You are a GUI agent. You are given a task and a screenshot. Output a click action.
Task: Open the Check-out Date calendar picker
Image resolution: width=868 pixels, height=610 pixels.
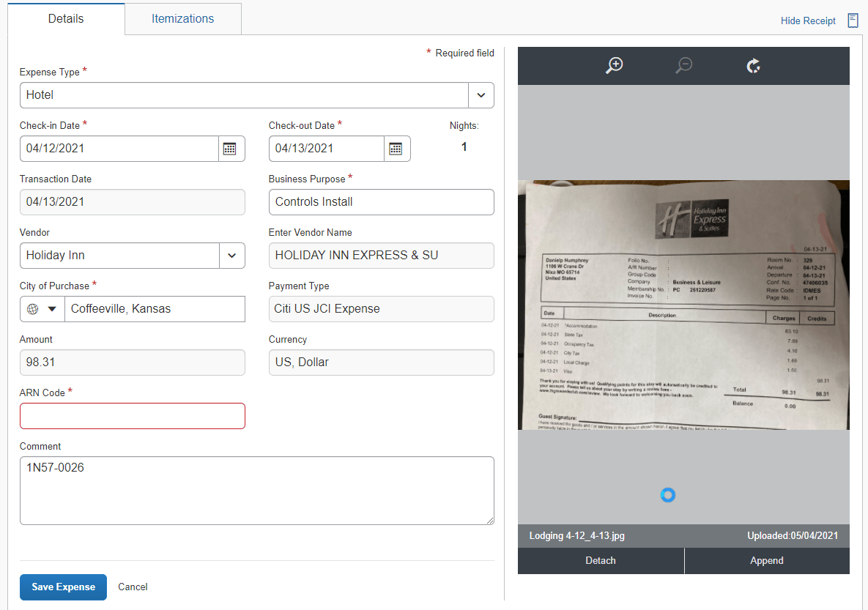click(x=396, y=149)
